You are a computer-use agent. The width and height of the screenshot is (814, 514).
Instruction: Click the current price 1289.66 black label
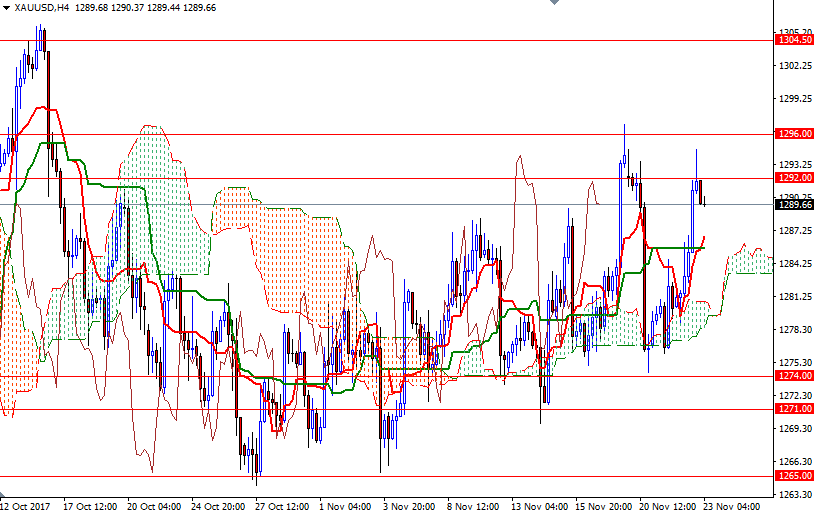[x=794, y=204]
